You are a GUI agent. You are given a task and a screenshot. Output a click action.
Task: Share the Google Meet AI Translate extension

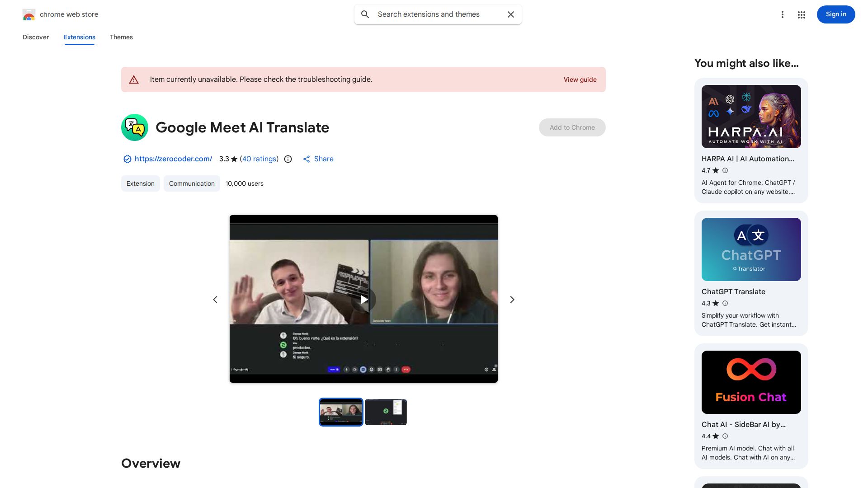[x=318, y=159]
